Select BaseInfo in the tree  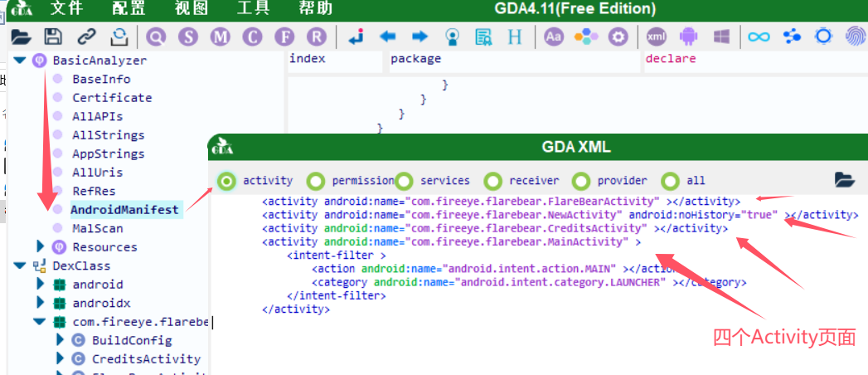(101, 79)
